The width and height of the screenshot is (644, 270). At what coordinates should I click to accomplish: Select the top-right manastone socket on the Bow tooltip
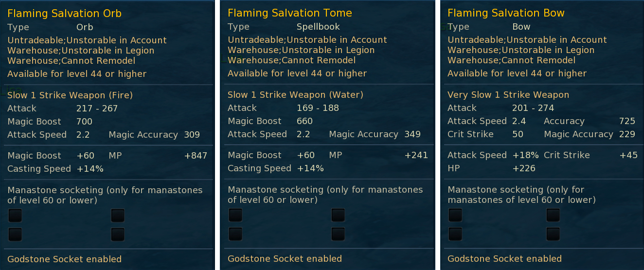click(553, 215)
